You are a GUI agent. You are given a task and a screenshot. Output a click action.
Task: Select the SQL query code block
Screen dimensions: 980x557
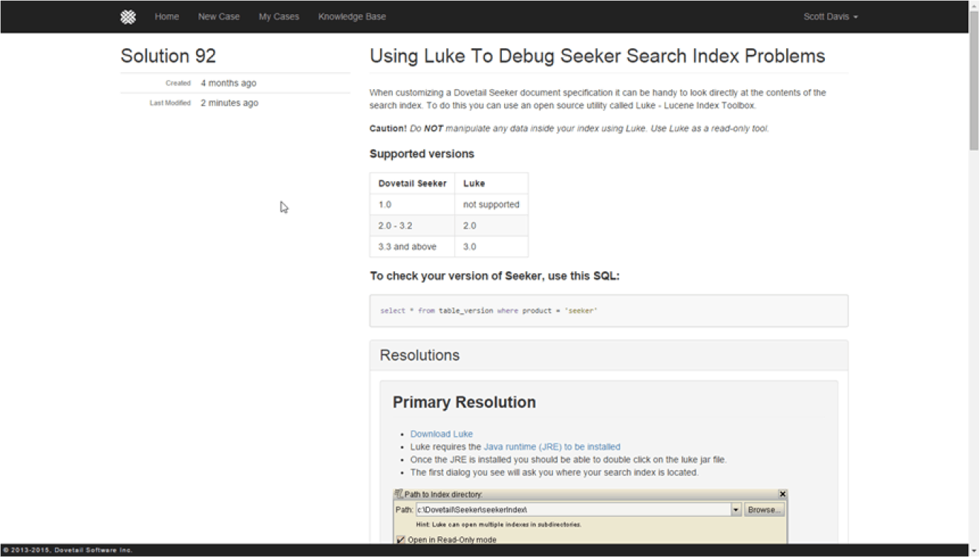(x=609, y=310)
